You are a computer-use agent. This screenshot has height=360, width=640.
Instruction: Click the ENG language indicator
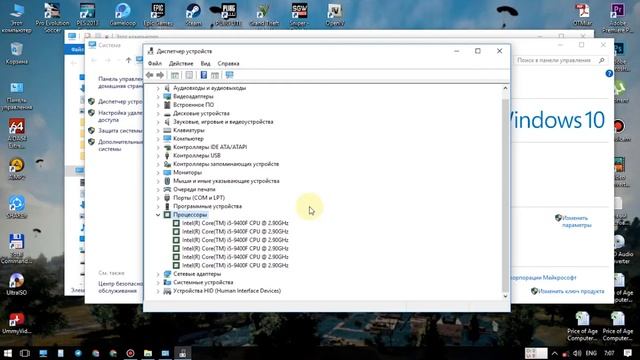click(x=591, y=353)
